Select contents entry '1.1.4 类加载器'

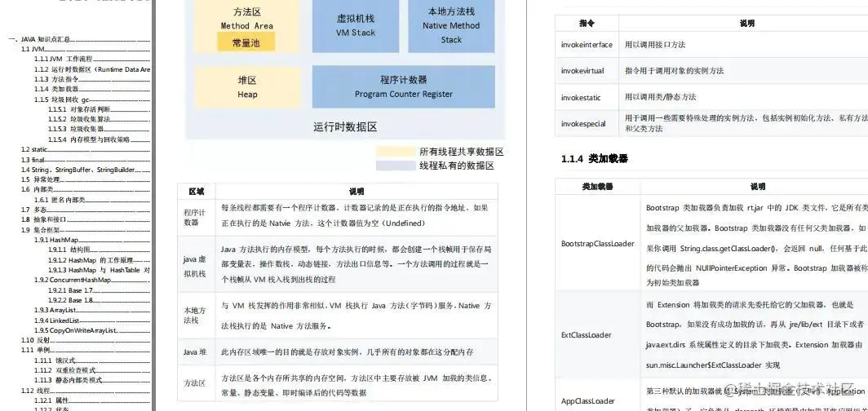(92, 89)
